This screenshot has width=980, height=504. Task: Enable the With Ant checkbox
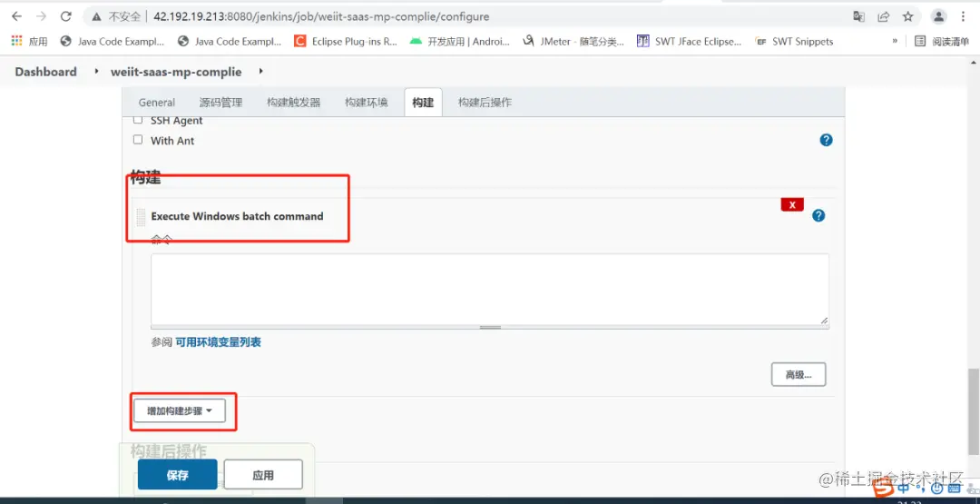(x=138, y=140)
